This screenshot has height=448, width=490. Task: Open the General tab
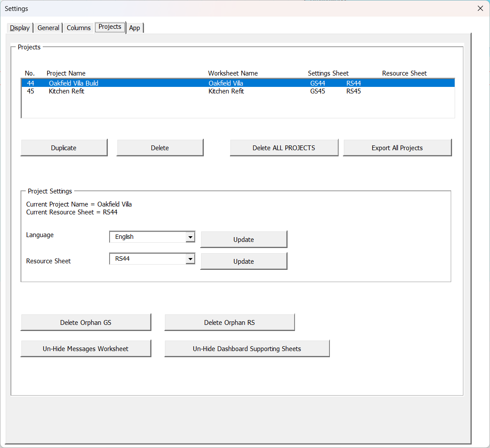tap(48, 28)
